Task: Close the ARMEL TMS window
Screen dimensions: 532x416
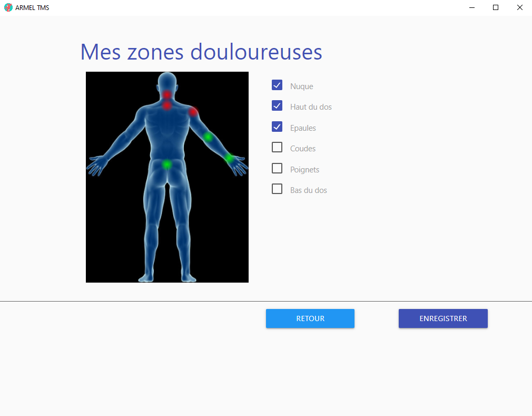Action: 519,7
